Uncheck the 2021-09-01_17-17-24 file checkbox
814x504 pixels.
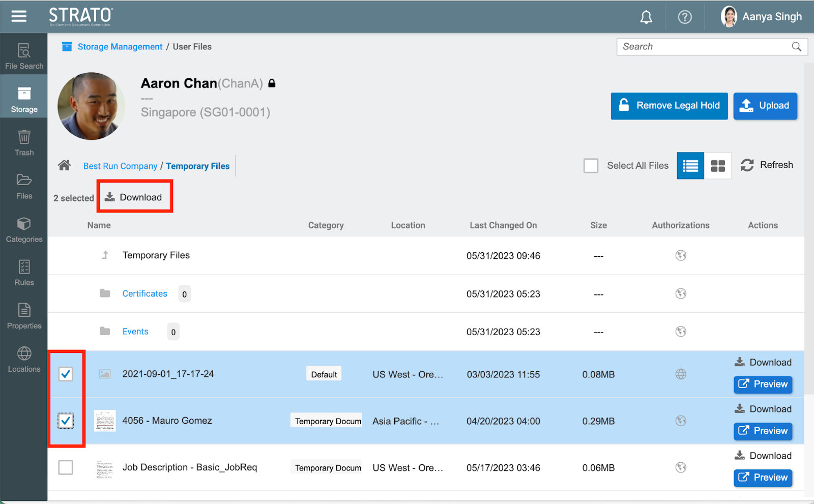[x=66, y=374]
